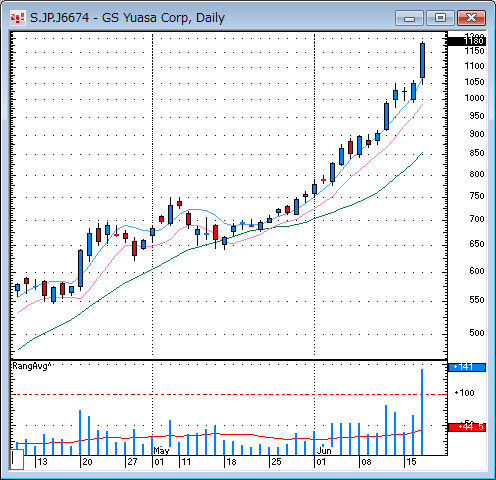Click the May month label on time axis
The width and height of the screenshot is (496, 480).
click(161, 451)
